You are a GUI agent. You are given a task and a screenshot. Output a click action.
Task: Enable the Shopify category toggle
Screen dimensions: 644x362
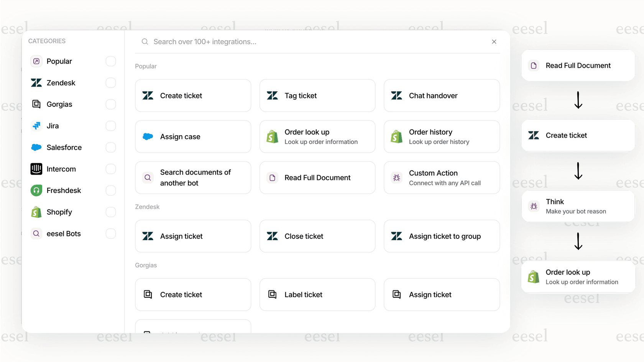click(110, 212)
